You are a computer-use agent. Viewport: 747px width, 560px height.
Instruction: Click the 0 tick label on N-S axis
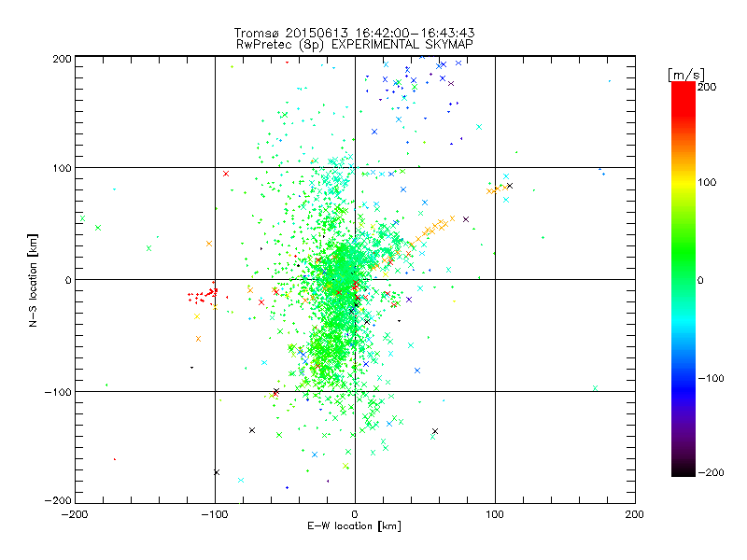click(x=68, y=280)
